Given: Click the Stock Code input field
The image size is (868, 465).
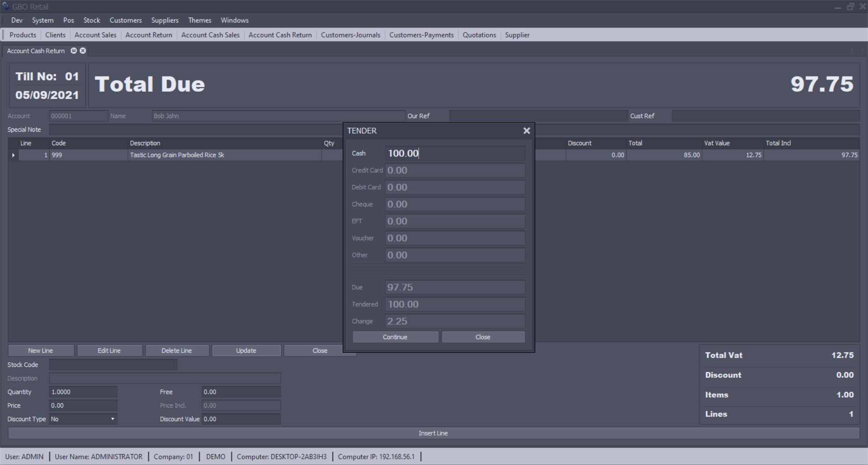Looking at the screenshot, I should point(113,365).
